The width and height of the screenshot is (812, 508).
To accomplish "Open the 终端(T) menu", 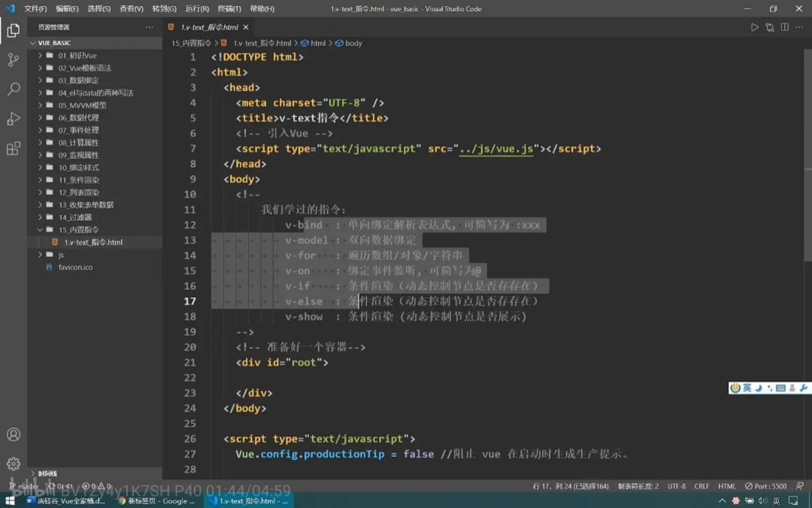I will click(x=229, y=9).
